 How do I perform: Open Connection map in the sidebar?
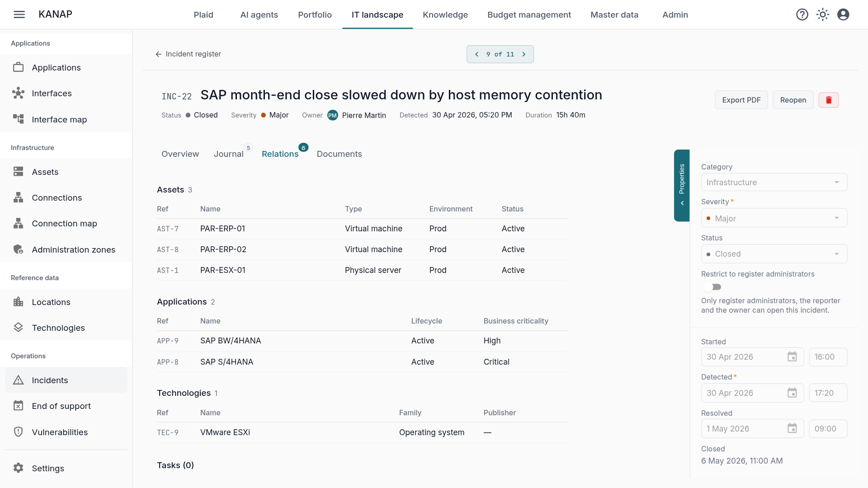(x=66, y=223)
